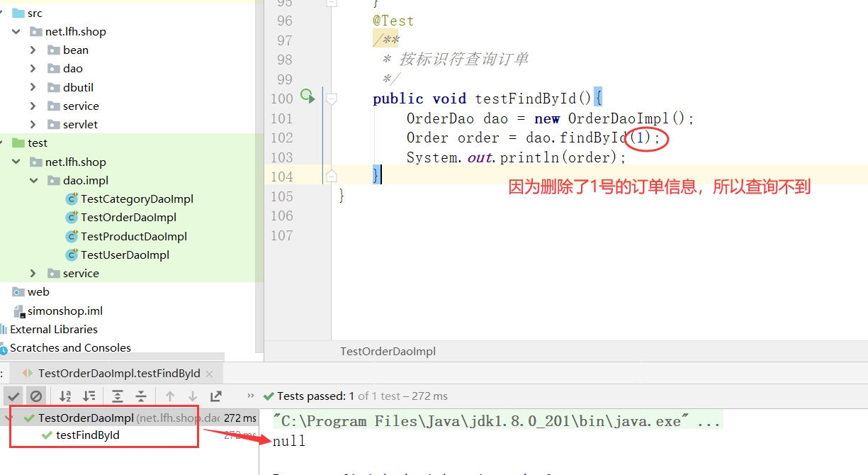The width and height of the screenshot is (868, 475).
Task: Sort test results by duration
Action: (x=89, y=396)
